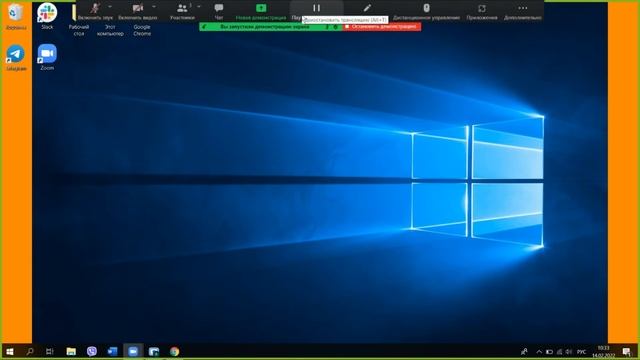The image size is (640, 360).
Task: Select the Google Chrome desktop icon label
Action: coord(142,30)
